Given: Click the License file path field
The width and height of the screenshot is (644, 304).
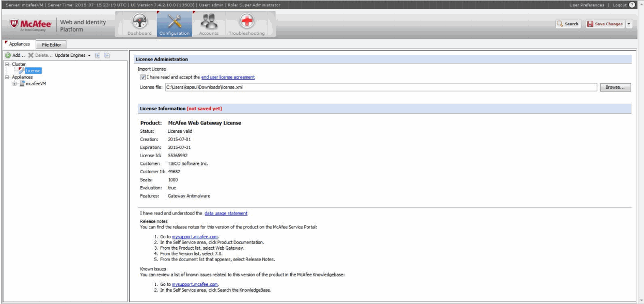Looking at the screenshot, I should click(x=381, y=87).
